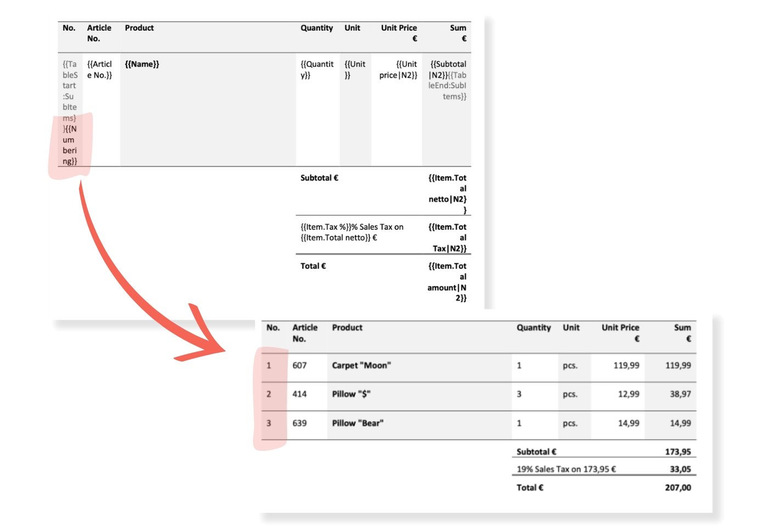Click the subtotal value 173,95
This screenshot has height=532, width=779.
(x=678, y=452)
